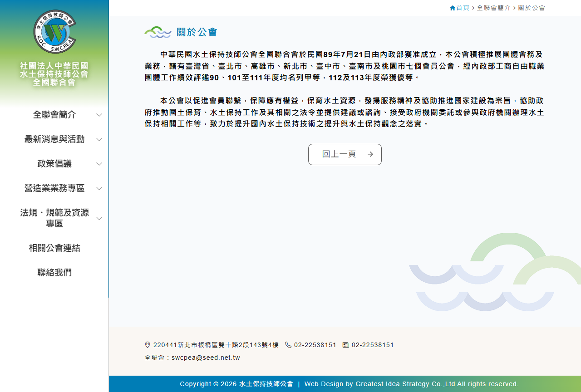Screen dimensions: 581x392
Task: Click the home icon in the breadcrumb
Action: point(453,8)
